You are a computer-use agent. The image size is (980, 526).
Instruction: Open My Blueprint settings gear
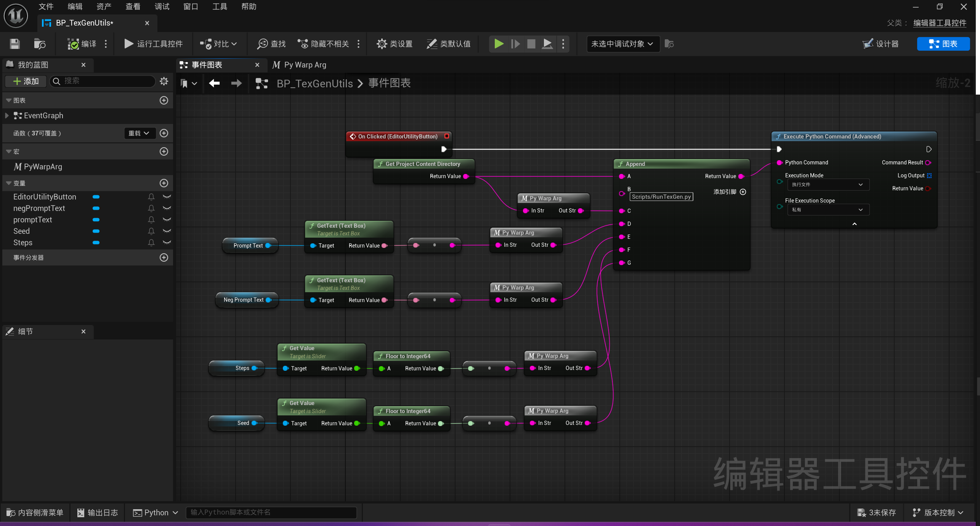164,81
